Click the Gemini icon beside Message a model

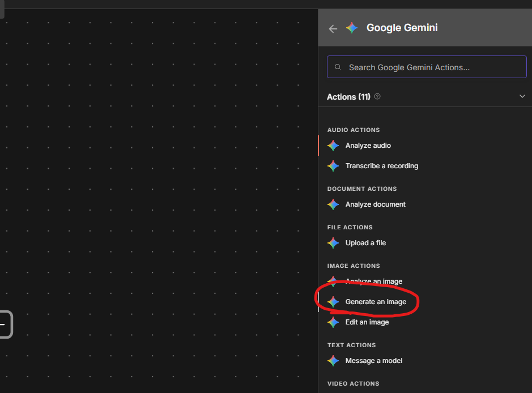click(x=333, y=361)
